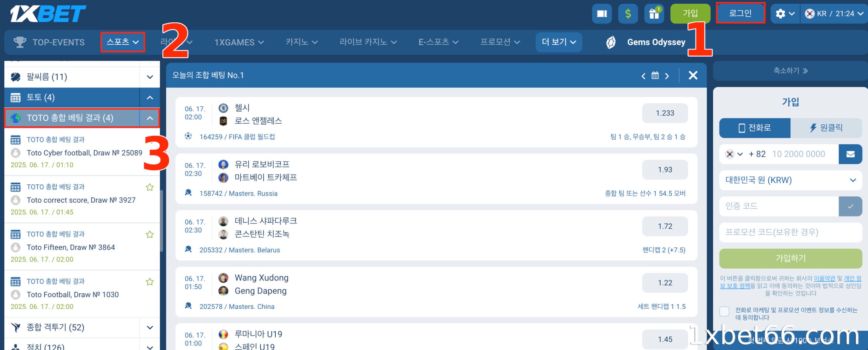Favorite Toto Fifteen with star icon
Screen dimensions: 868x350
150,234
